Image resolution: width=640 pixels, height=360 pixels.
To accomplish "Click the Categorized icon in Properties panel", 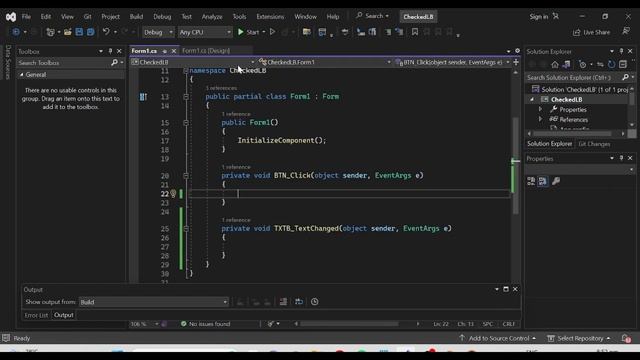I will 531,181.
